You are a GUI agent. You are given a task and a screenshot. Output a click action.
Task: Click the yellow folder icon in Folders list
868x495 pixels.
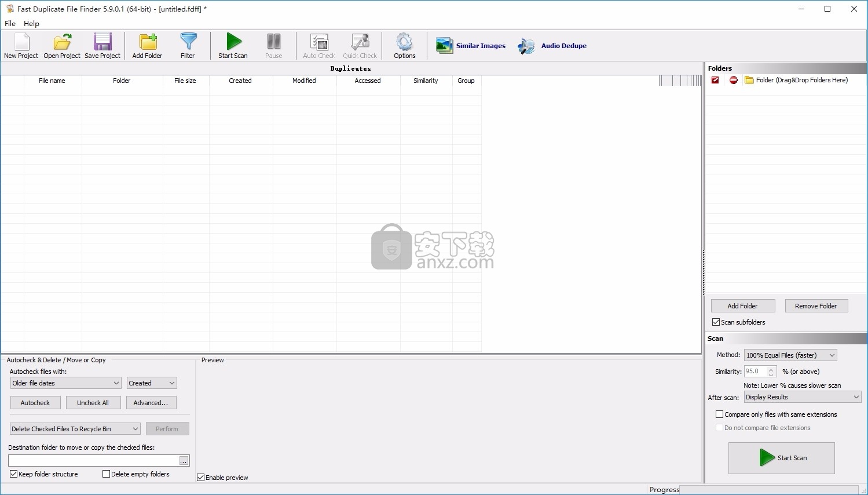[x=749, y=80]
